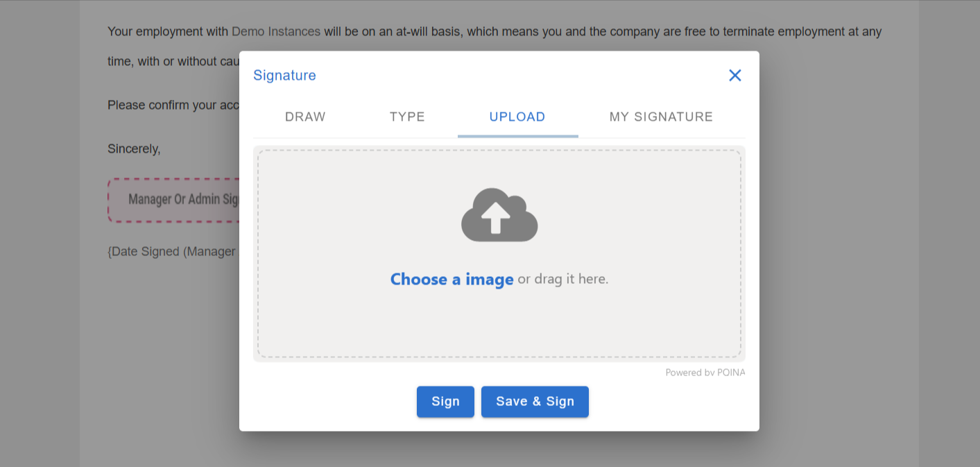Open the Type signature tab

click(407, 117)
